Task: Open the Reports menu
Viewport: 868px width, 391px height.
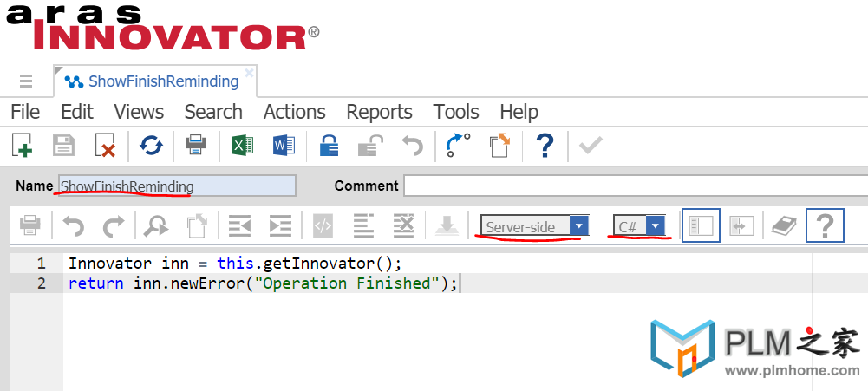Action: click(379, 112)
